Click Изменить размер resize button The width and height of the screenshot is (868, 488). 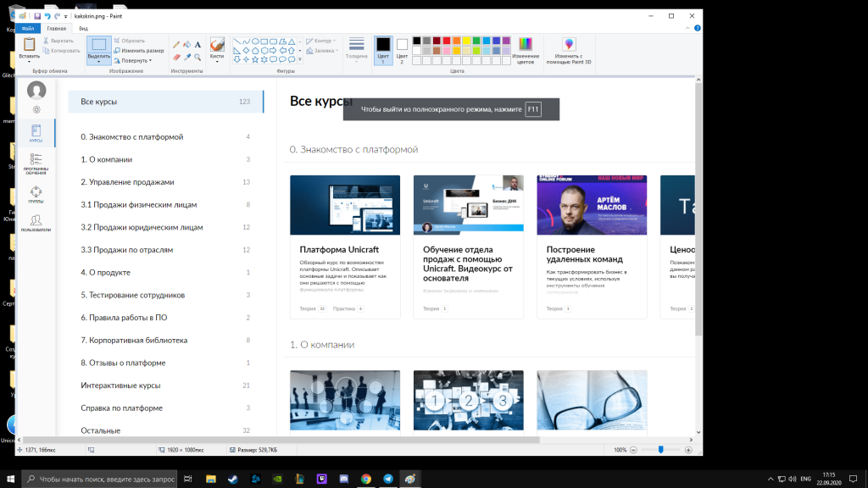(138, 50)
